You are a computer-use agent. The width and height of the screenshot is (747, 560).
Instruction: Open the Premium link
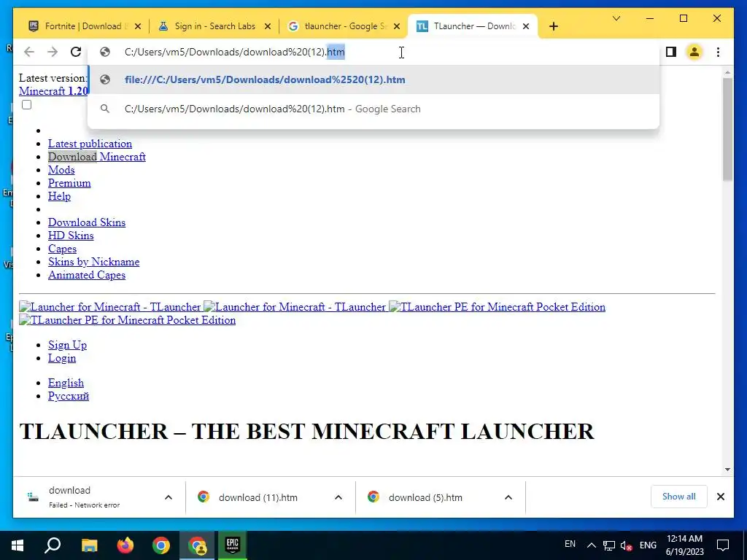coord(69,183)
